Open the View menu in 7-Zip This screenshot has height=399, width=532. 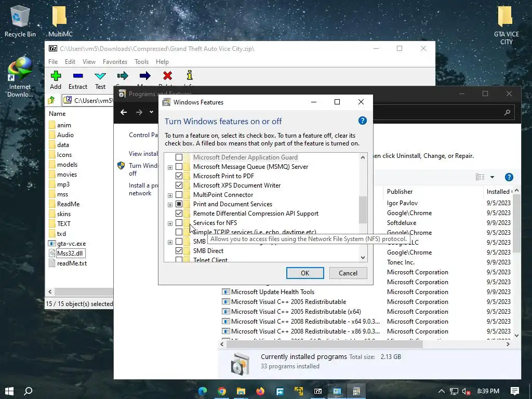point(89,62)
